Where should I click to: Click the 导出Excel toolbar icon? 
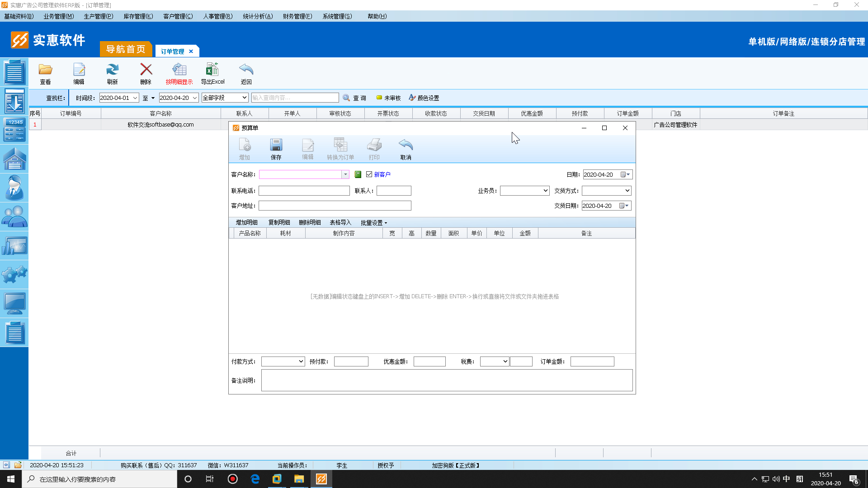coord(212,70)
